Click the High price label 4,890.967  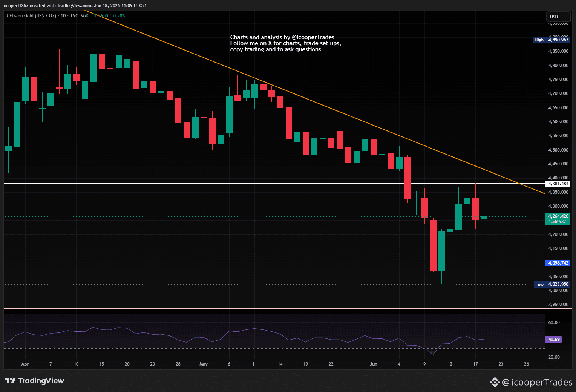point(558,40)
